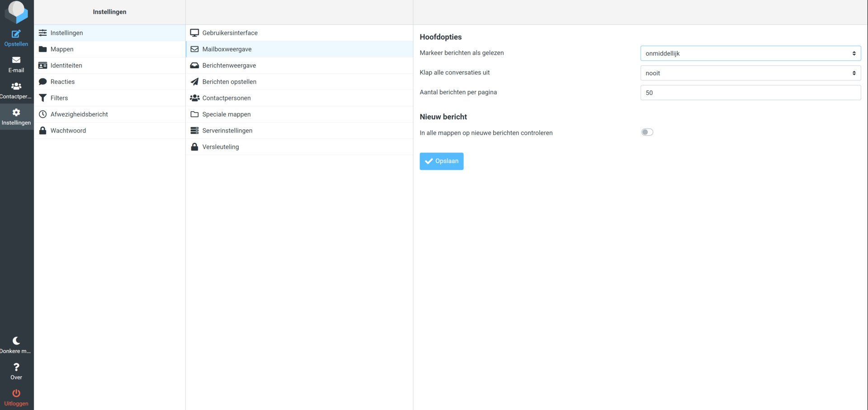Click the Klap alle conversaties uit label
Viewport: 868px width, 410px height.
point(454,72)
